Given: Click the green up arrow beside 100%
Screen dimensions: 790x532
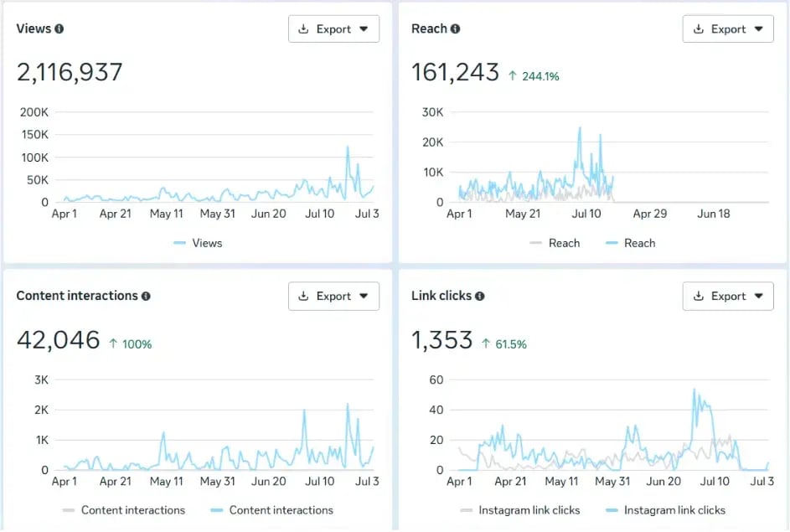Looking at the screenshot, I should (x=113, y=343).
